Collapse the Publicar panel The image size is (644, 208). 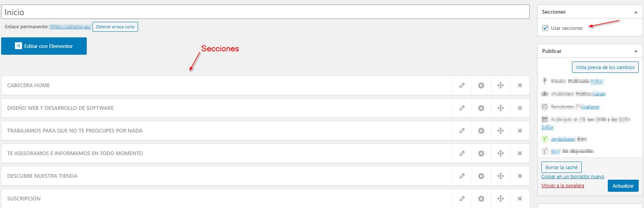[636, 51]
